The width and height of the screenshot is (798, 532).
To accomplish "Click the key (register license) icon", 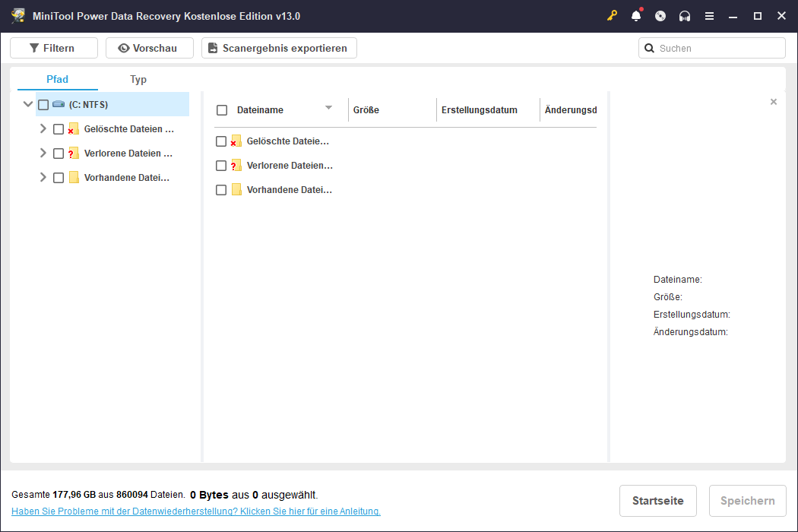I will [x=612, y=16].
